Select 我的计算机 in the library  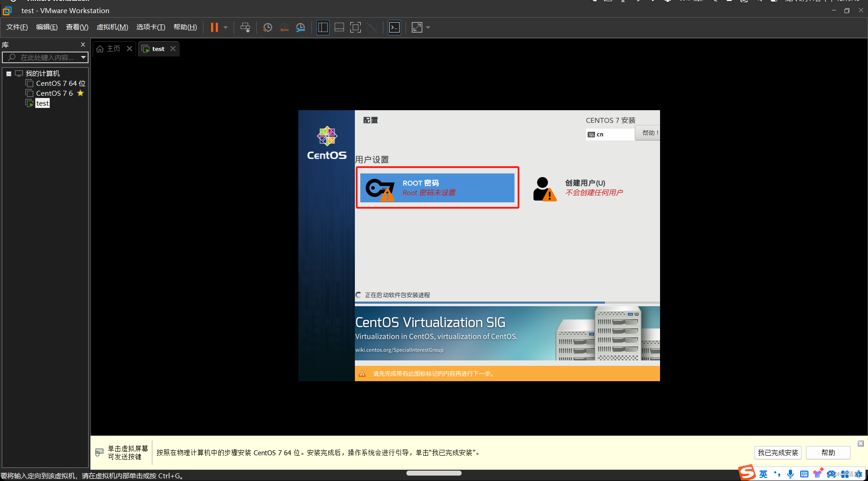pos(42,73)
